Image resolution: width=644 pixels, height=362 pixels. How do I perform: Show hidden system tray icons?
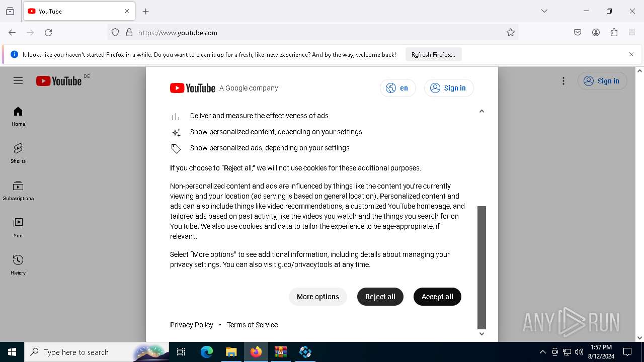click(x=542, y=352)
